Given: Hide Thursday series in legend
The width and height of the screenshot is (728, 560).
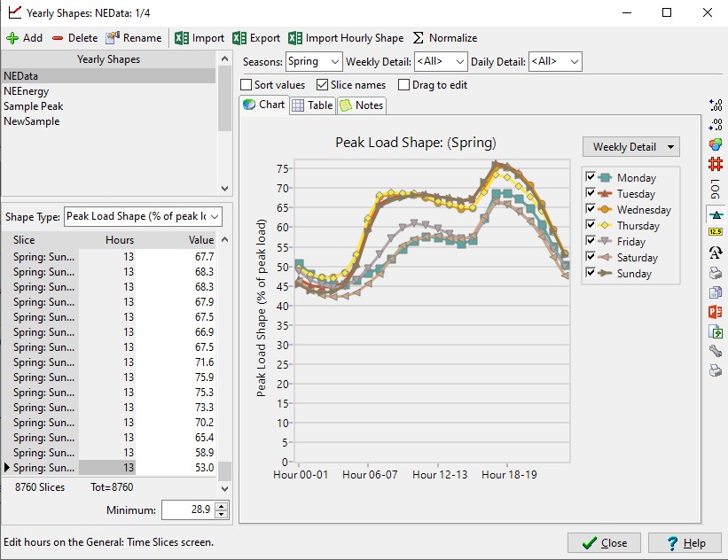Looking at the screenshot, I should pyautogui.click(x=591, y=224).
